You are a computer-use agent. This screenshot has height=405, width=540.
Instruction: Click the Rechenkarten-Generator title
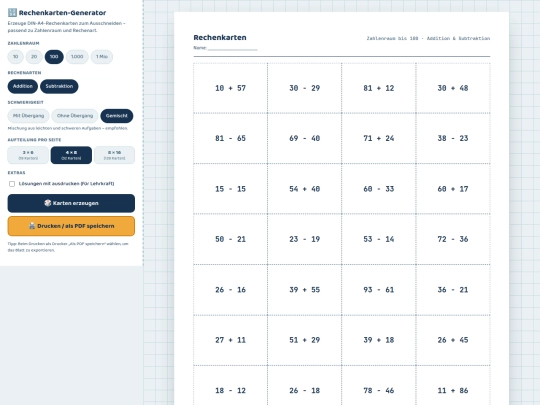pos(62,13)
